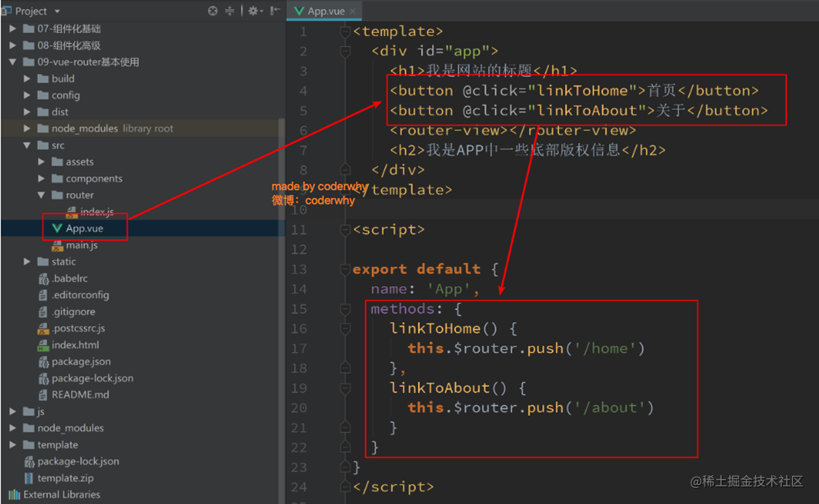Select the main.js file
819x504 pixels.
(82, 245)
